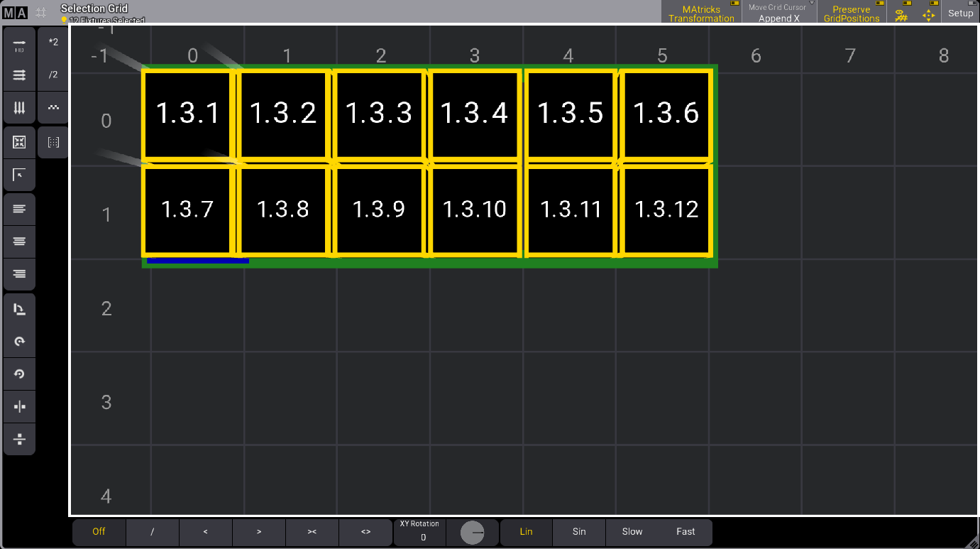Click the three downward arrows icon
Screen dimensions: 980x549
19,108
